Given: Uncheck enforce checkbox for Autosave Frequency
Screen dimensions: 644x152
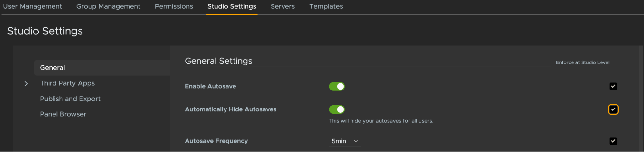Looking at the screenshot, I should (613, 141).
